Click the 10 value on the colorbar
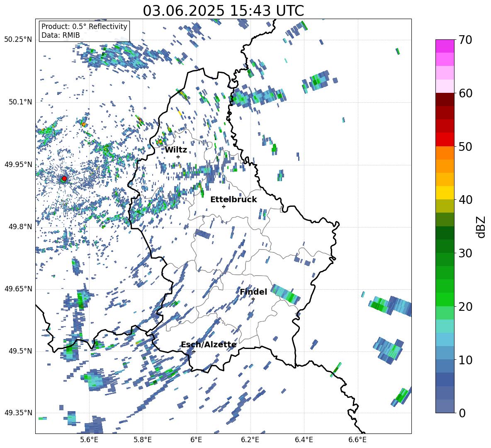 click(465, 360)
